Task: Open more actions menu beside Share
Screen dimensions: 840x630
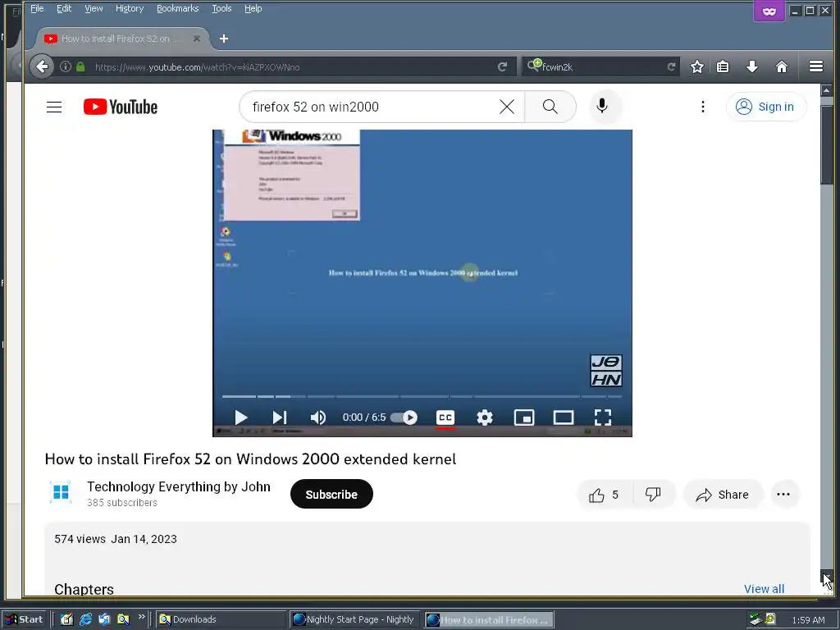Action: click(783, 495)
